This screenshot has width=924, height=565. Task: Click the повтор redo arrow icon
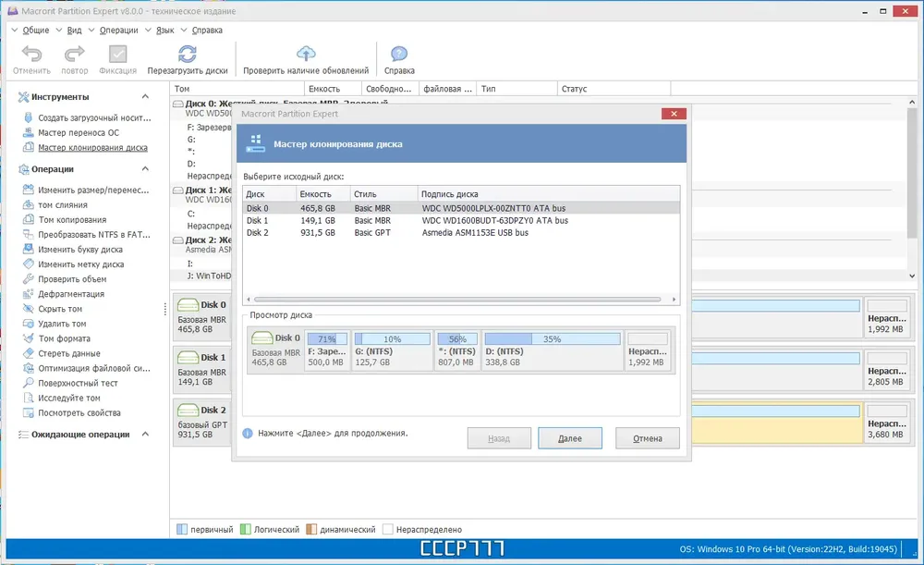point(74,55)
